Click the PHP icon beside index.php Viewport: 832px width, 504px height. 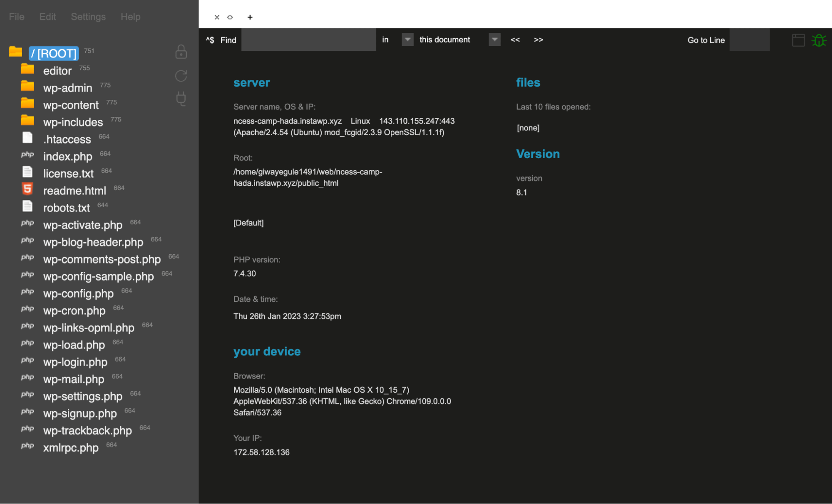27,154
